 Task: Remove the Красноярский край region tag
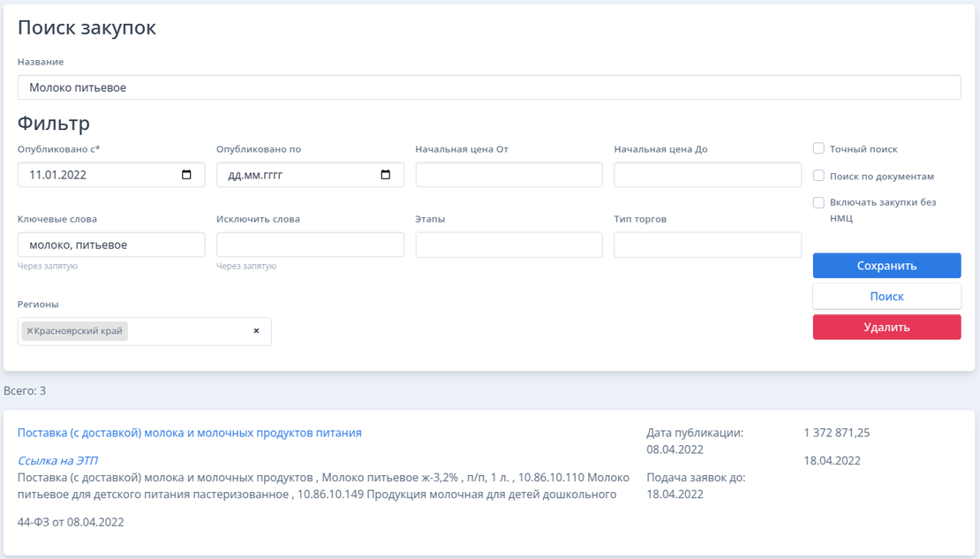29,331
